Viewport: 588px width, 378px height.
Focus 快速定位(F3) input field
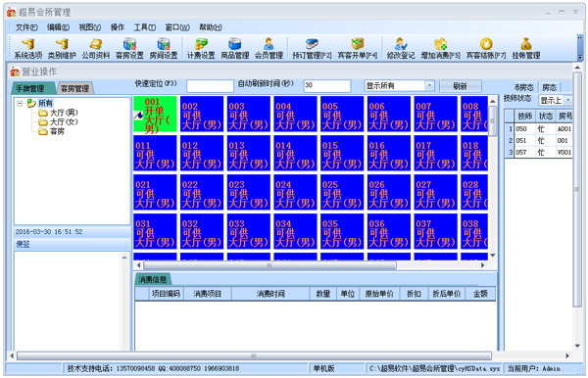pos(210,86)
